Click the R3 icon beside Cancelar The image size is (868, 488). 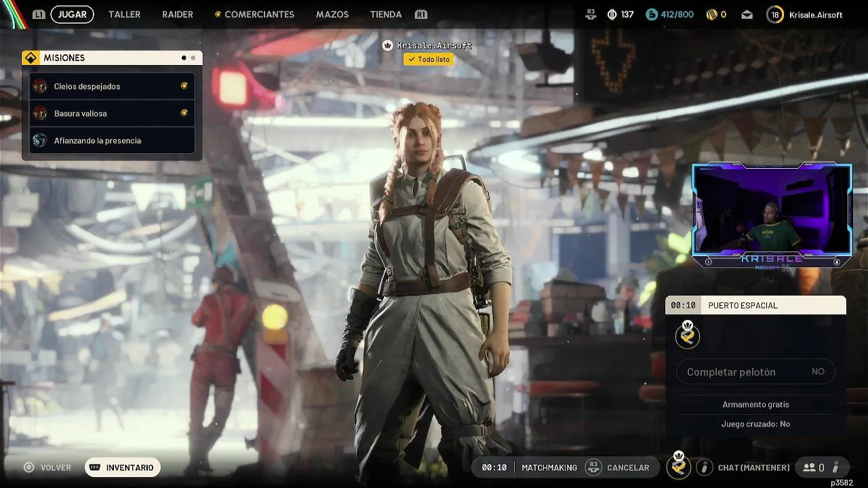[593, 467]
